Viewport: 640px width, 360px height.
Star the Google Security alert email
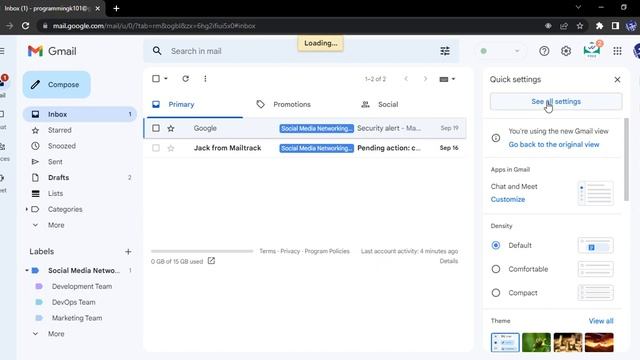(171, 128)
